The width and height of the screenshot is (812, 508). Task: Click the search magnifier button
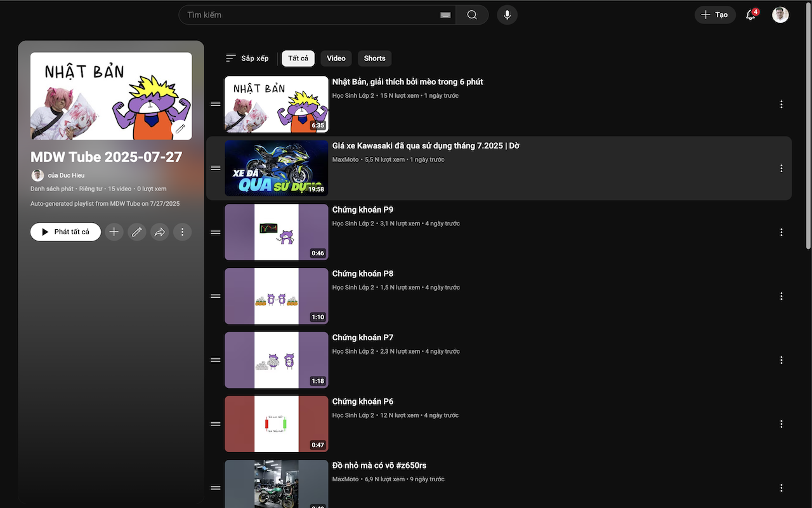coord(472,15)
